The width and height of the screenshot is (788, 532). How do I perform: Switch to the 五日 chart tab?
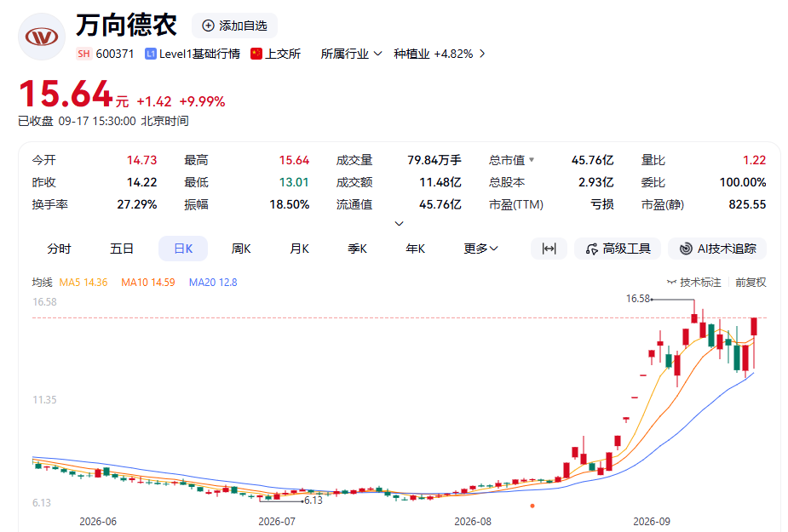pos(122,249)
